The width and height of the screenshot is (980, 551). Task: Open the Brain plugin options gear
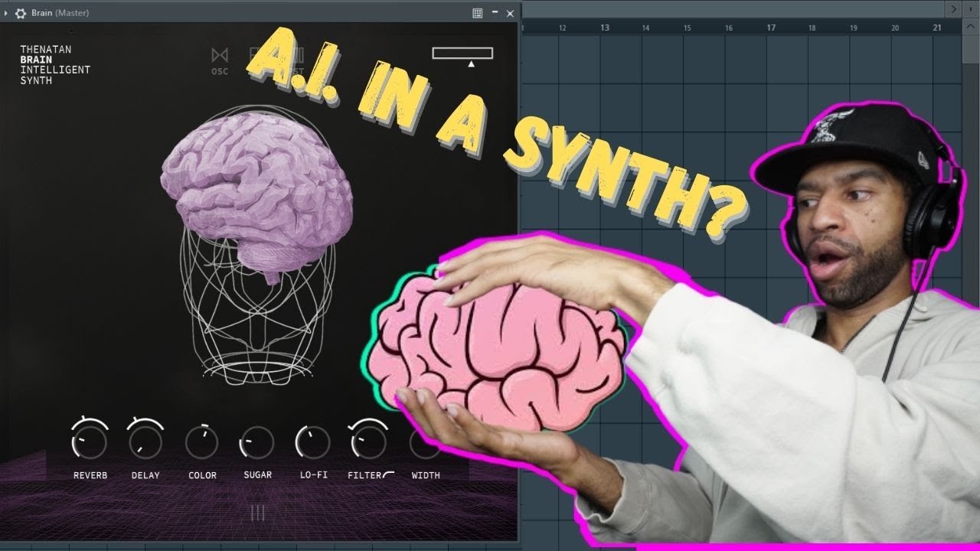(21, 13)
